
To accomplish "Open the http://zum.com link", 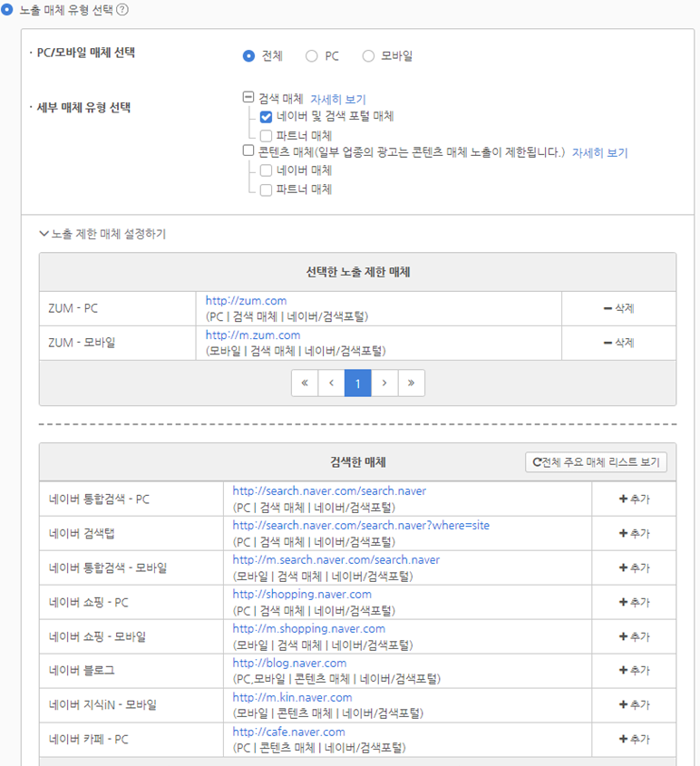I will pyautogui.click(x=246, y=300).
